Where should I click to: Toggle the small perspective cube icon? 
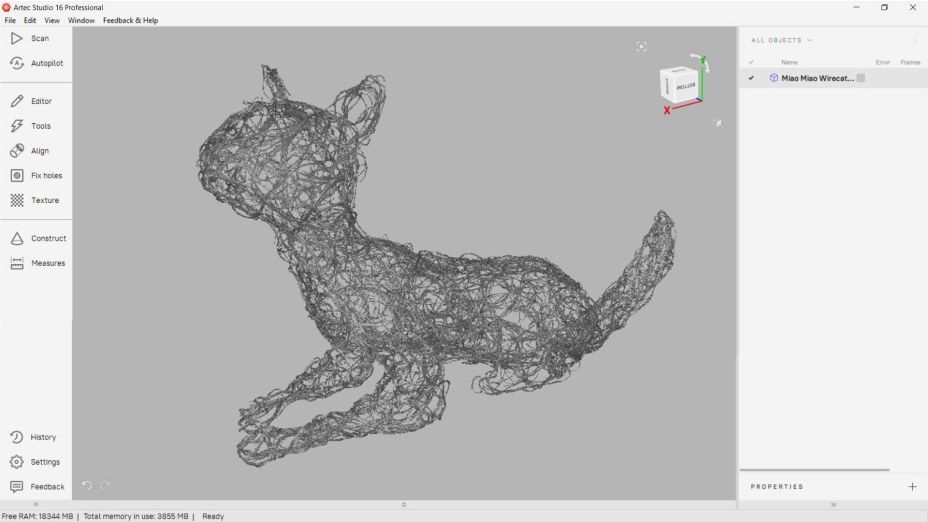pos(717,123)
